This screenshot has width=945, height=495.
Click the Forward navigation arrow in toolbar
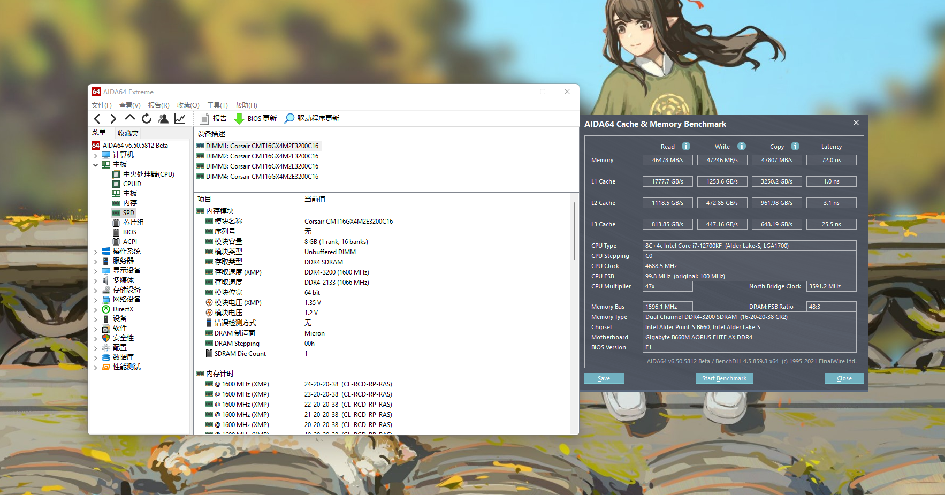[x=113, y=118]
